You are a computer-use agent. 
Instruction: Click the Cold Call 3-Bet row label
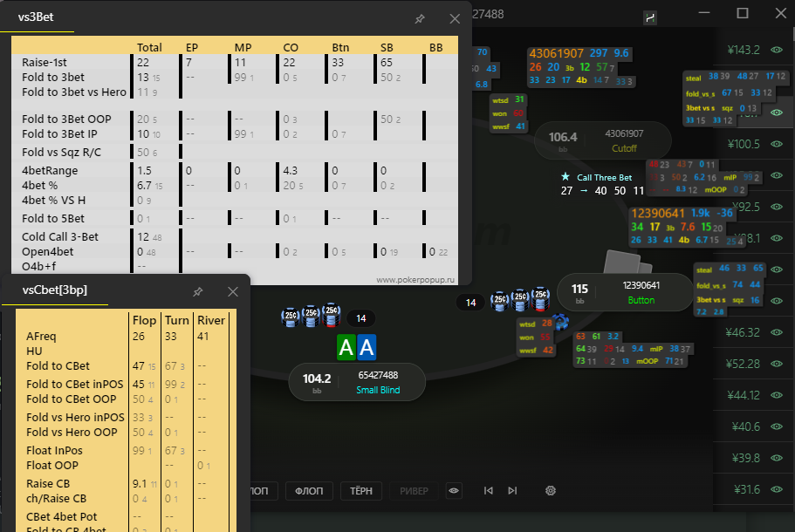pos(60,236)
